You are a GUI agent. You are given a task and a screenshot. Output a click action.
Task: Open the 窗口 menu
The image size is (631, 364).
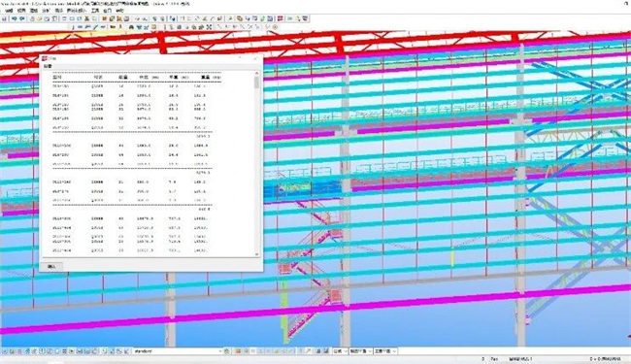(107, 11)
